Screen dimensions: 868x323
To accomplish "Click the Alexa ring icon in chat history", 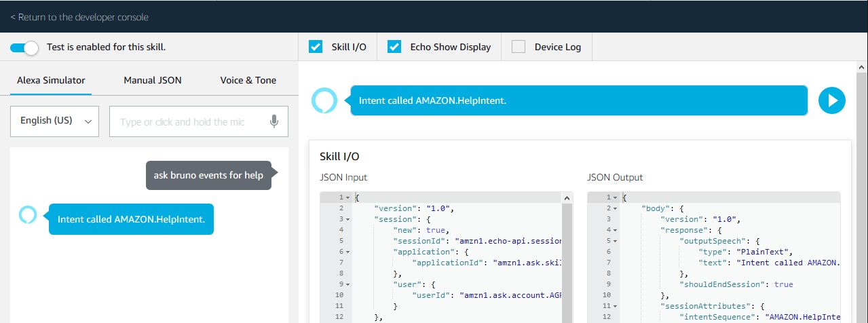I will [28, 215].
